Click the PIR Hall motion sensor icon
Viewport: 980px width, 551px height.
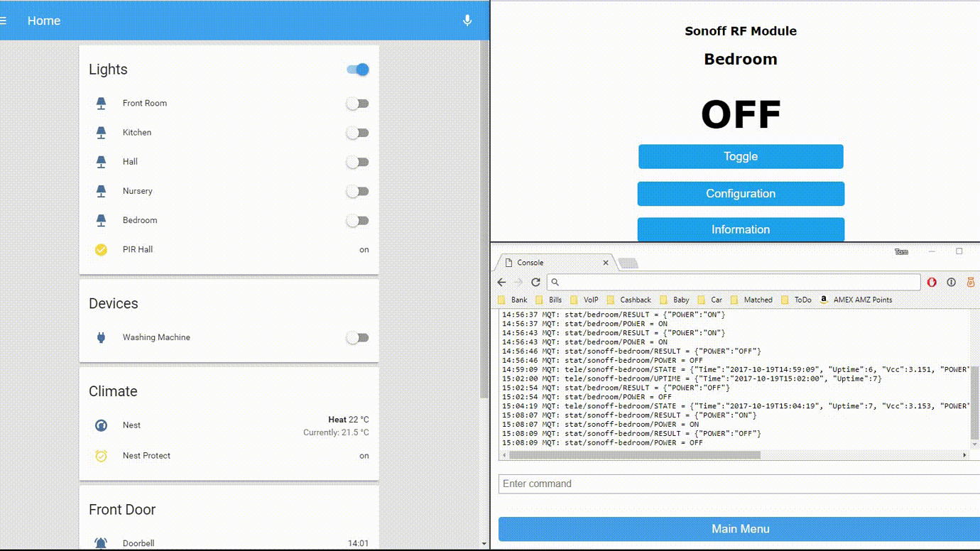tap(101, 250)
